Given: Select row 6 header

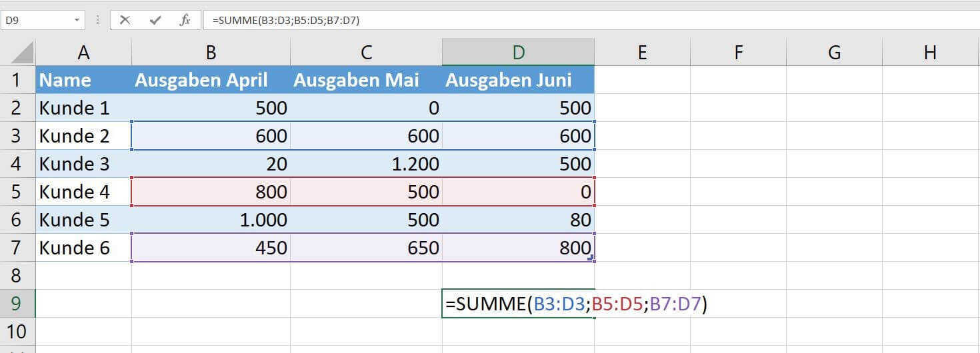Looking at the screenshot, I should pos(17,220).
